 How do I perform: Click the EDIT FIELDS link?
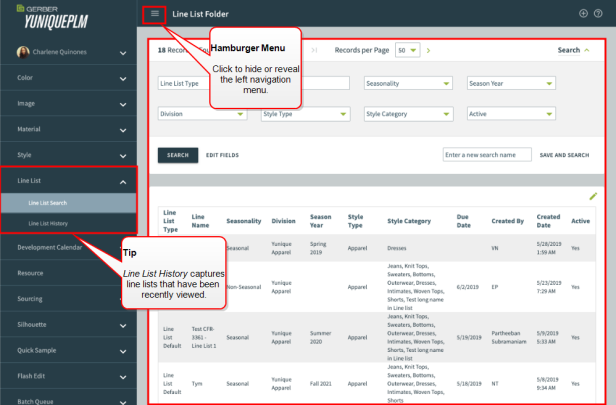(x=222, y=155)
